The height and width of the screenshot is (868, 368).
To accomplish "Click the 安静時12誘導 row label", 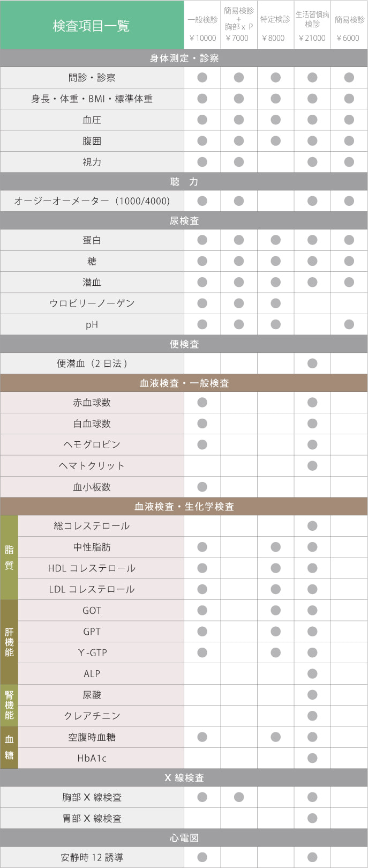I will [92, 857].
